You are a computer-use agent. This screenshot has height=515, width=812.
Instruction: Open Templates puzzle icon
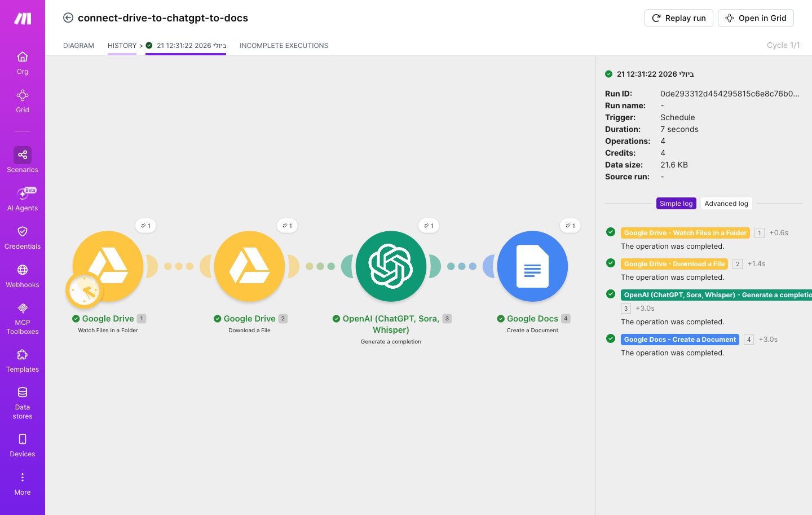click(23, 355)
